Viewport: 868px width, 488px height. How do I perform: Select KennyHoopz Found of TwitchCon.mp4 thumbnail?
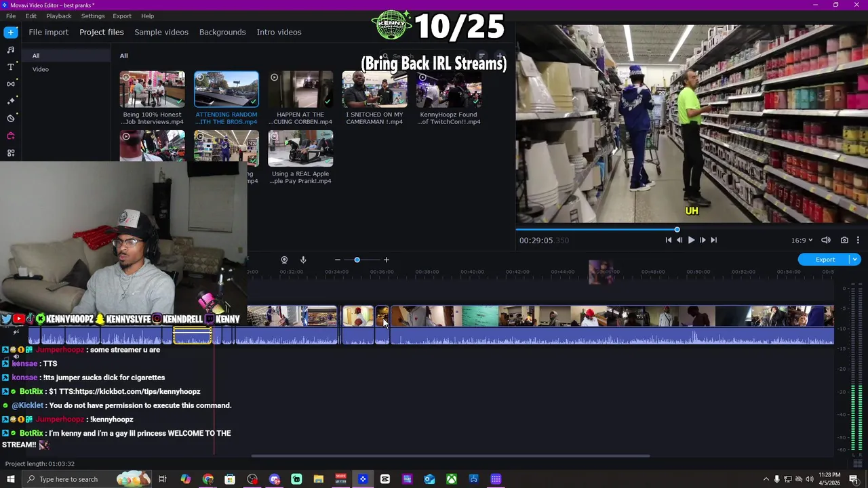(448, 89)
